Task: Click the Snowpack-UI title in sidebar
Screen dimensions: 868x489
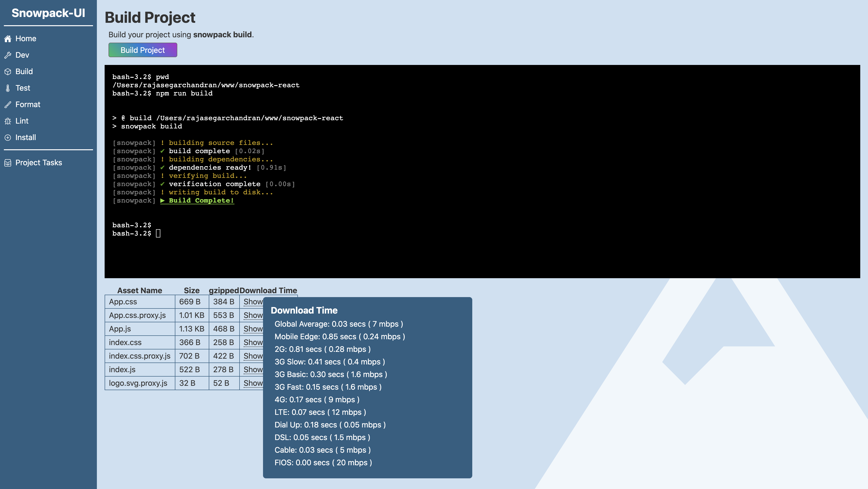Action: tap(48, 13)
